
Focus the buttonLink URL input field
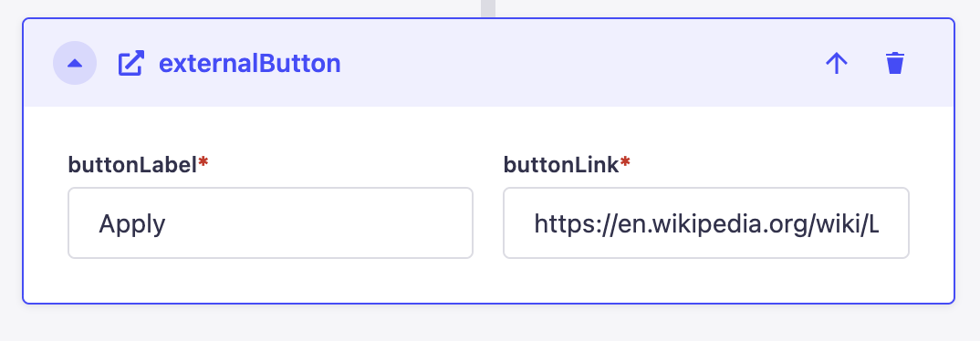(705, 223)
